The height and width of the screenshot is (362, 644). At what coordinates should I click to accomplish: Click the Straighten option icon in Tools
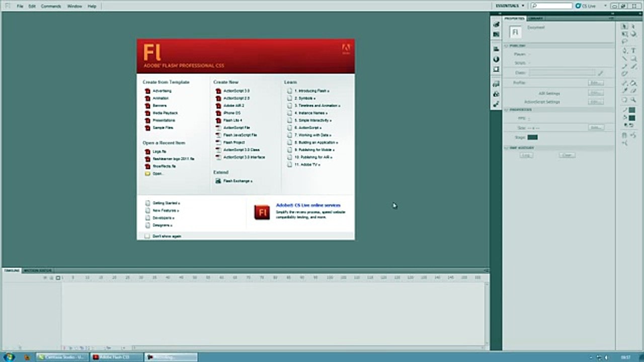pos(624,143)
